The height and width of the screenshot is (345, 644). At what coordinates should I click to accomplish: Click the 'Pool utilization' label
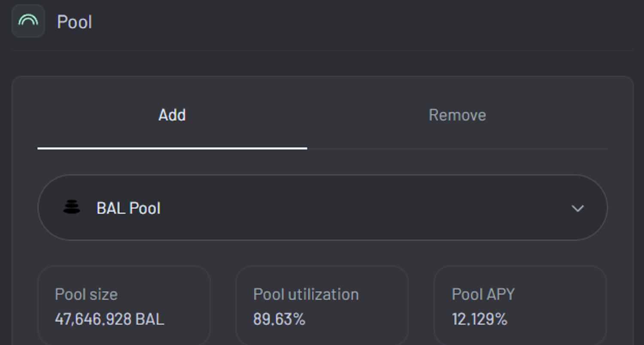click(x=306, y=294)
